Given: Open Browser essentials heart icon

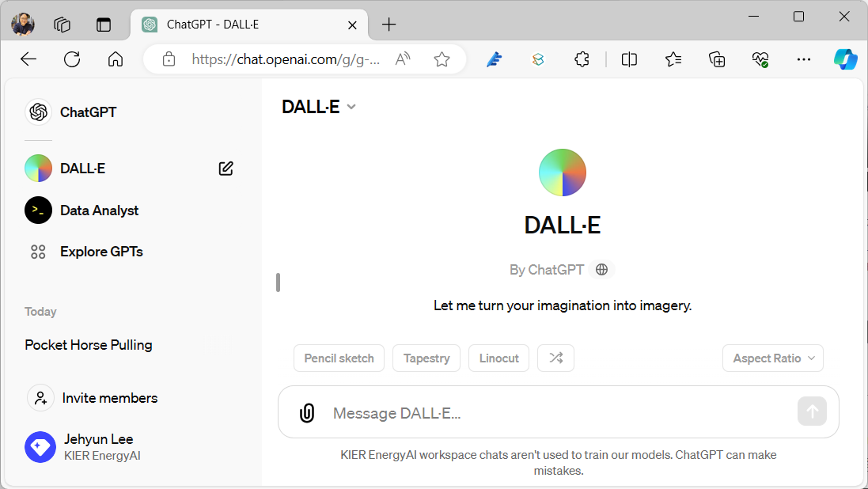Looking at the screenshot, I should click(760, 59).
